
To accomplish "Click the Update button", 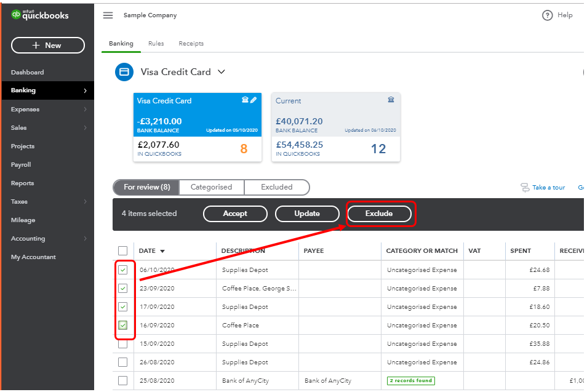I will click(x=307, y=214).
